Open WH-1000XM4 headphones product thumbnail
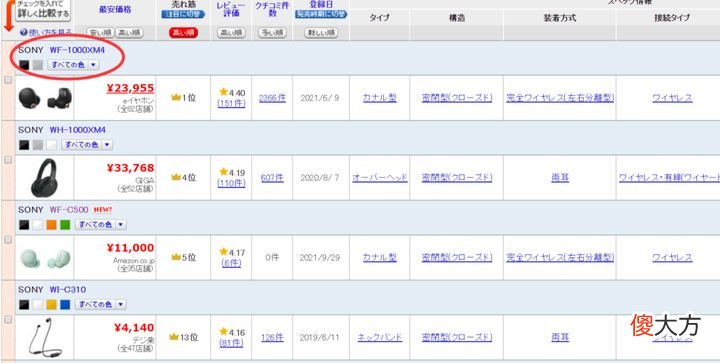Image resolution: width=720 pixels, height=363 pixels. (x=44, y=178)
